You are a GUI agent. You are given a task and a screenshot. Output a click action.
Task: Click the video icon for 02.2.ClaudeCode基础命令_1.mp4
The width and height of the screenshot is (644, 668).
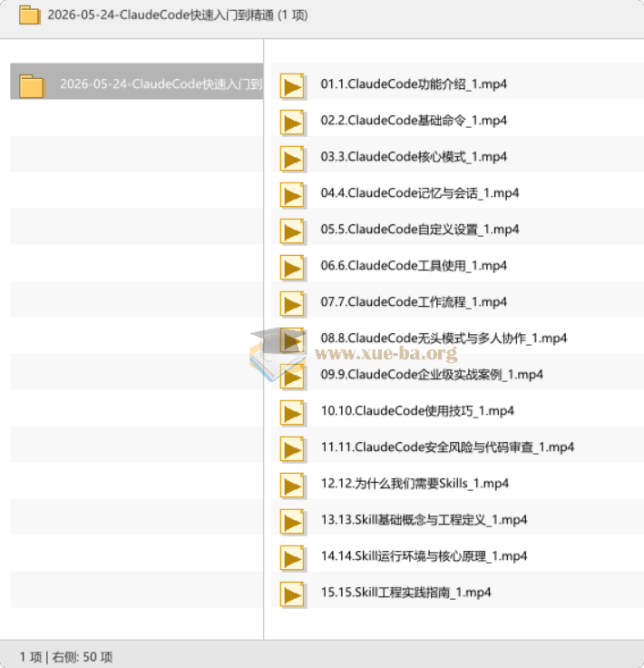coord(292,123)
